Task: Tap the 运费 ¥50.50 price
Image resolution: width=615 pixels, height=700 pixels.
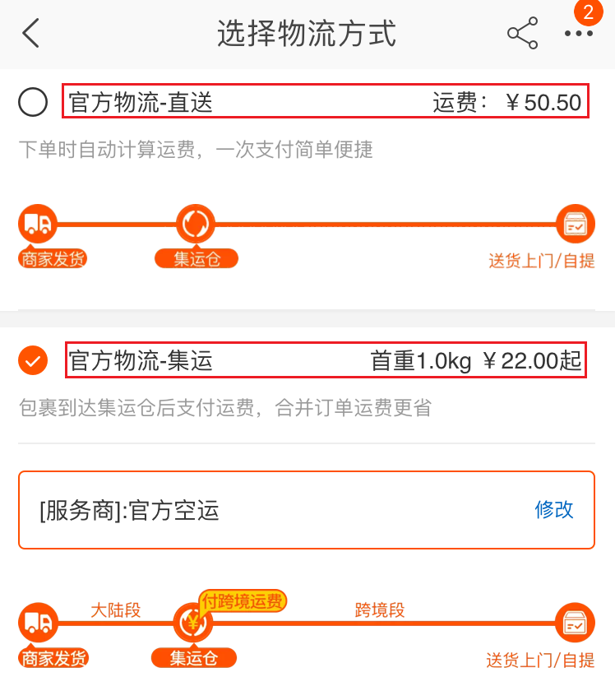Action: pyautogui.click(x=507, y=103)
